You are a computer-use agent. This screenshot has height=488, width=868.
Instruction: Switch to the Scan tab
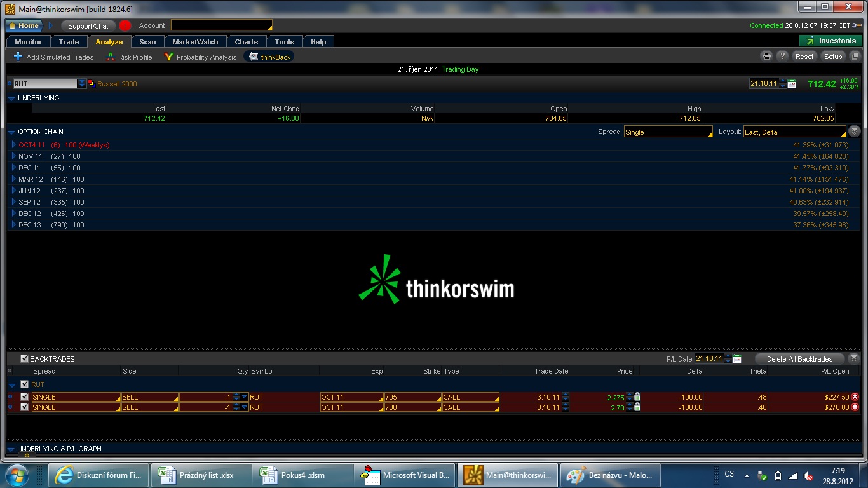147,42
